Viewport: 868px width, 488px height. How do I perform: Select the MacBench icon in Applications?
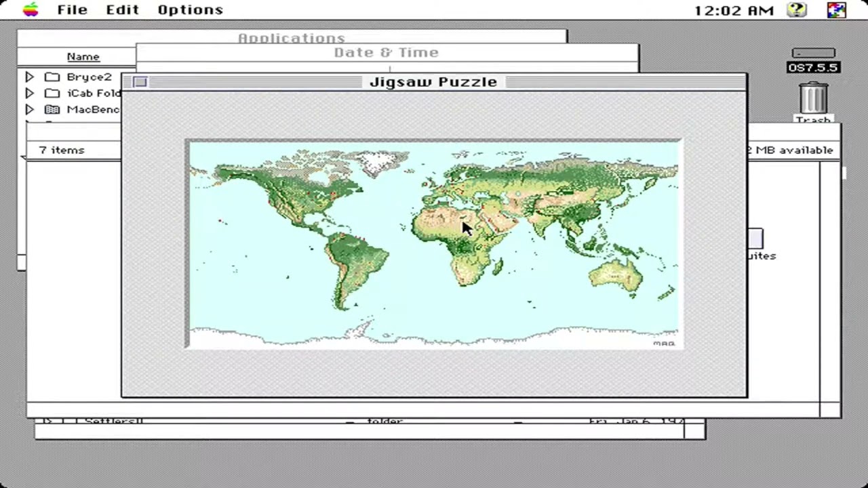pos(52,109)
